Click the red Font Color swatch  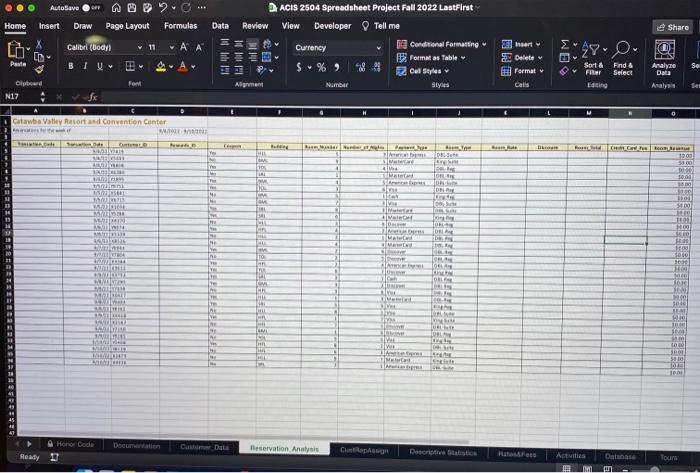click(183, 67)
